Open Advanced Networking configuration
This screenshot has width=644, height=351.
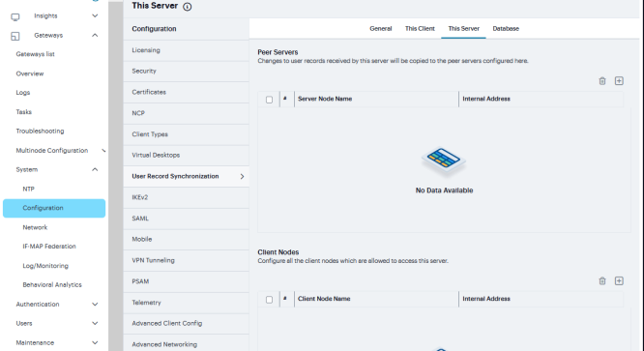tap(186, 344)
